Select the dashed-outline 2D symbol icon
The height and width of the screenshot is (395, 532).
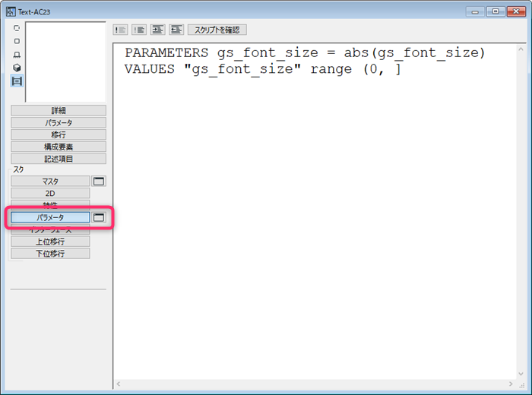click(17, 28)
